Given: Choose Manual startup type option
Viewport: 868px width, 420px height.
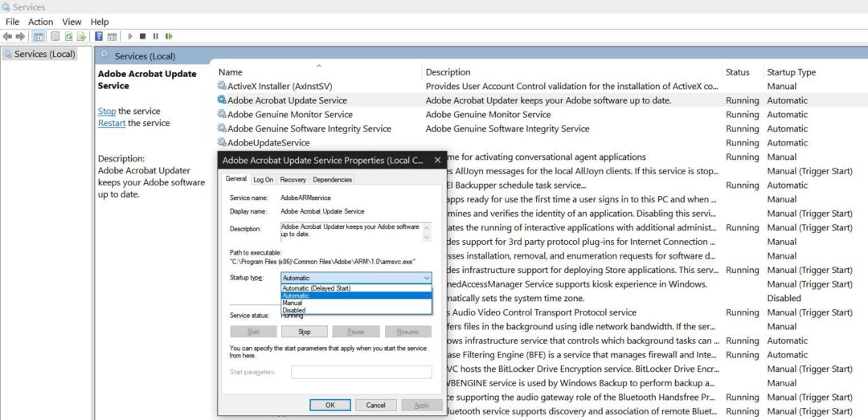Looking at the screenshot, I should pyautogui.click(x=357, y=304).
